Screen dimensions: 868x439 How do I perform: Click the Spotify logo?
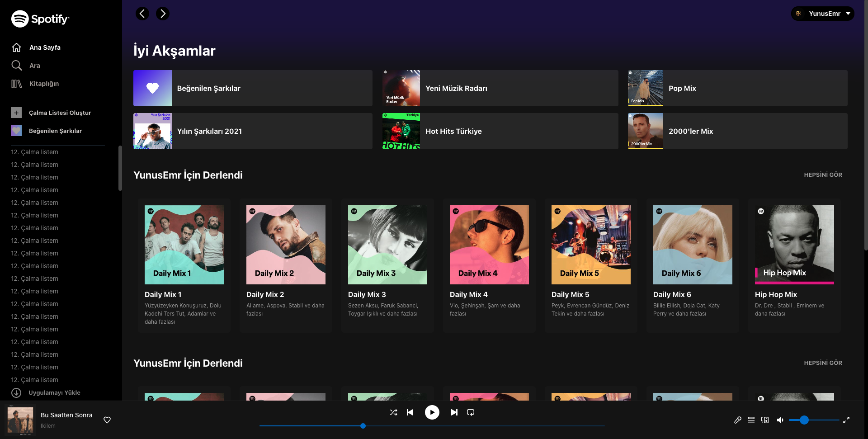[x=40, y=19]
